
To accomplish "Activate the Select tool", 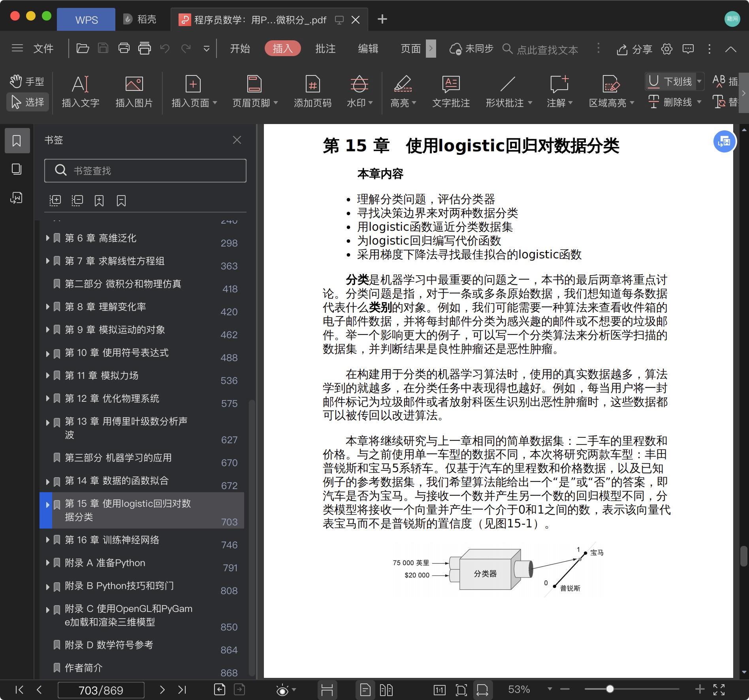I will coord(28,102).
